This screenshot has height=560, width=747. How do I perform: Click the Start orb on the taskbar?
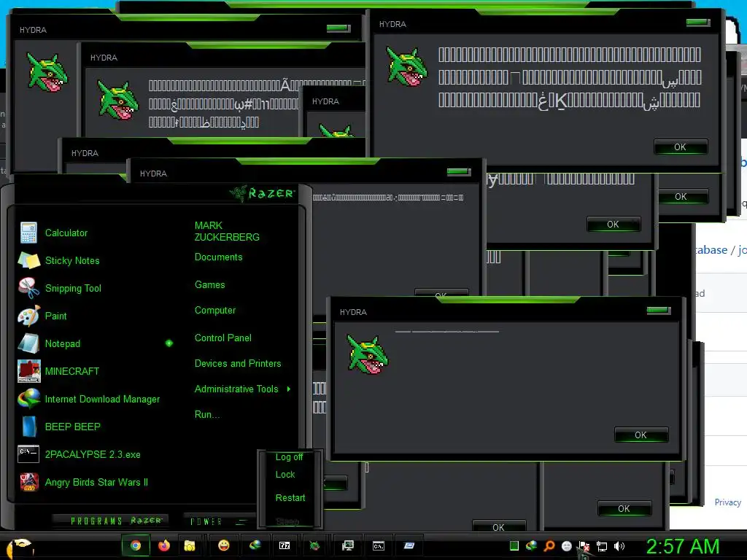pyautogui.click(x=19, y=548)
